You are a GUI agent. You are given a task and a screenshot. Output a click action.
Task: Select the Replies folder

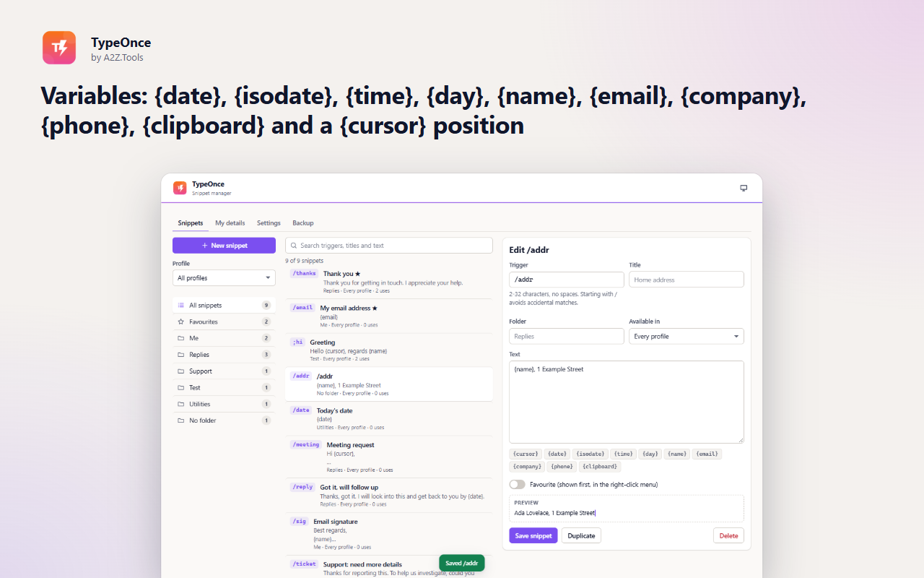pyautogui.click(x=224, y=355)
